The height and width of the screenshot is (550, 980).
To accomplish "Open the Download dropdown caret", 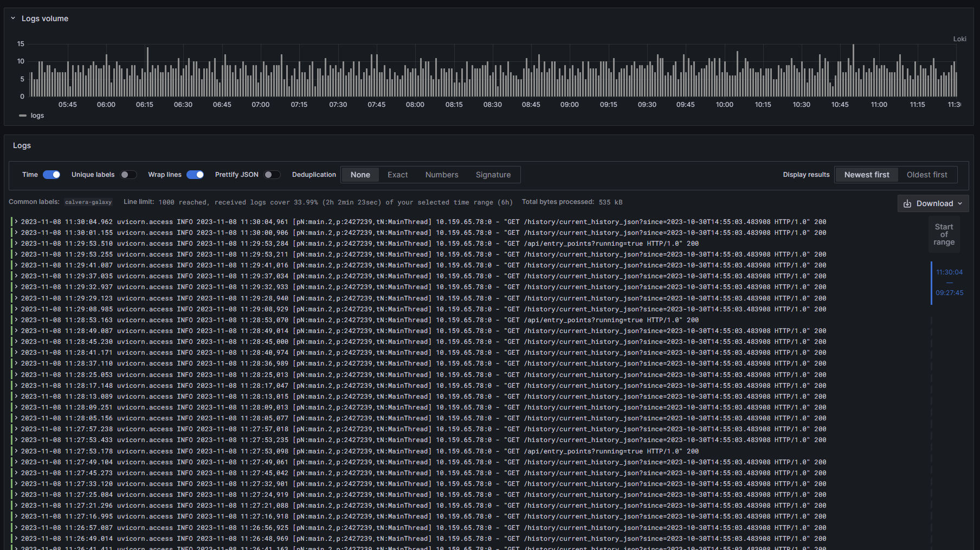I will click(960, 203).
